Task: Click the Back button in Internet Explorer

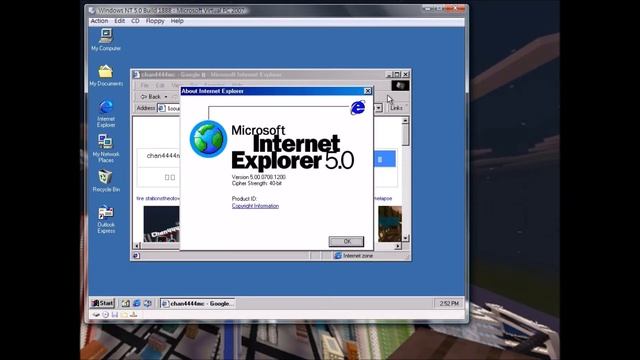Action: (151, 97)
